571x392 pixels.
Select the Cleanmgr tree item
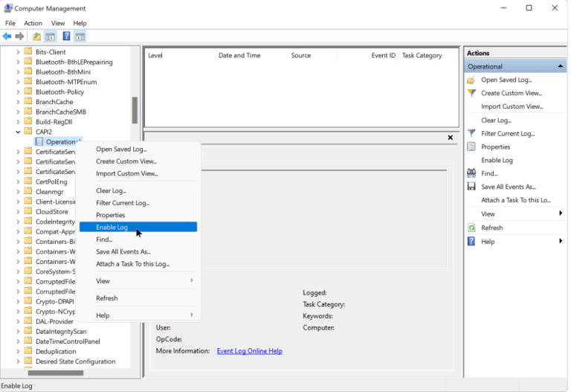50,192
